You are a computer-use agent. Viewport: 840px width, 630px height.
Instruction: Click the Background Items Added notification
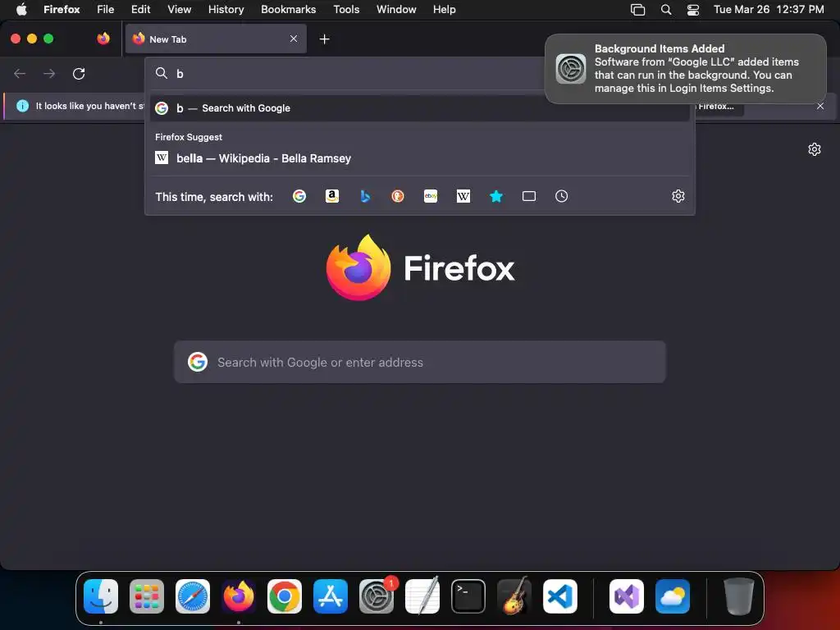(x=685, y=69)
